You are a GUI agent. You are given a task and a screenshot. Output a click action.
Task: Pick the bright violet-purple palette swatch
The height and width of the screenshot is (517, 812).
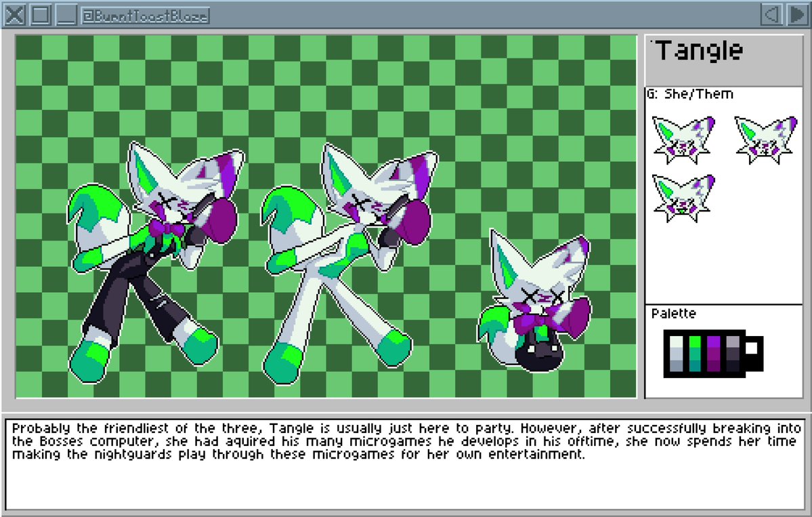coord(714,342)
